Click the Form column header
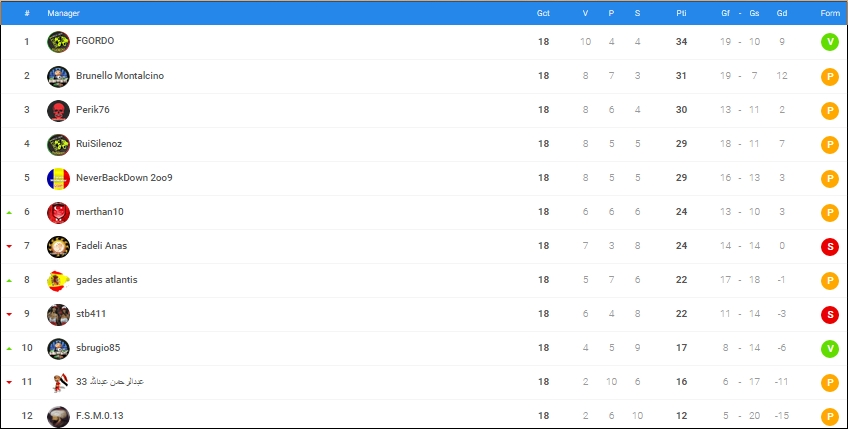The image size is (848, 429). 830,13
